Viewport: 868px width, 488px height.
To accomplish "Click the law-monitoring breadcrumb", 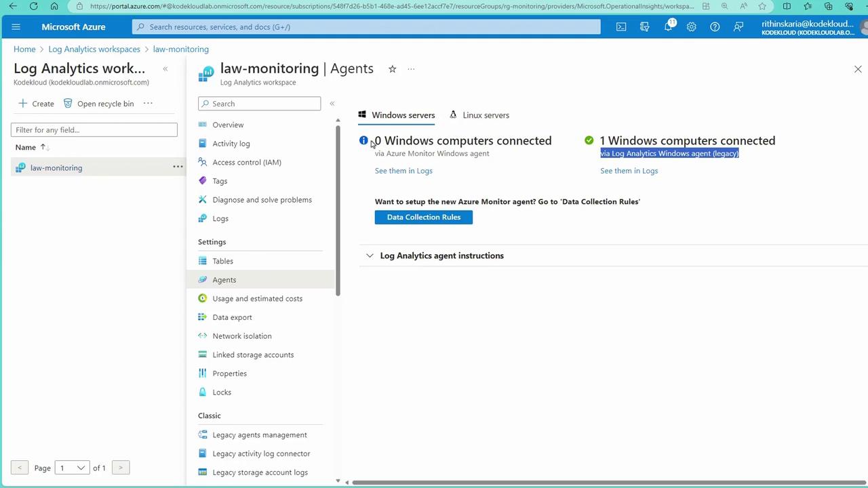I will click(x=180, y=49).
